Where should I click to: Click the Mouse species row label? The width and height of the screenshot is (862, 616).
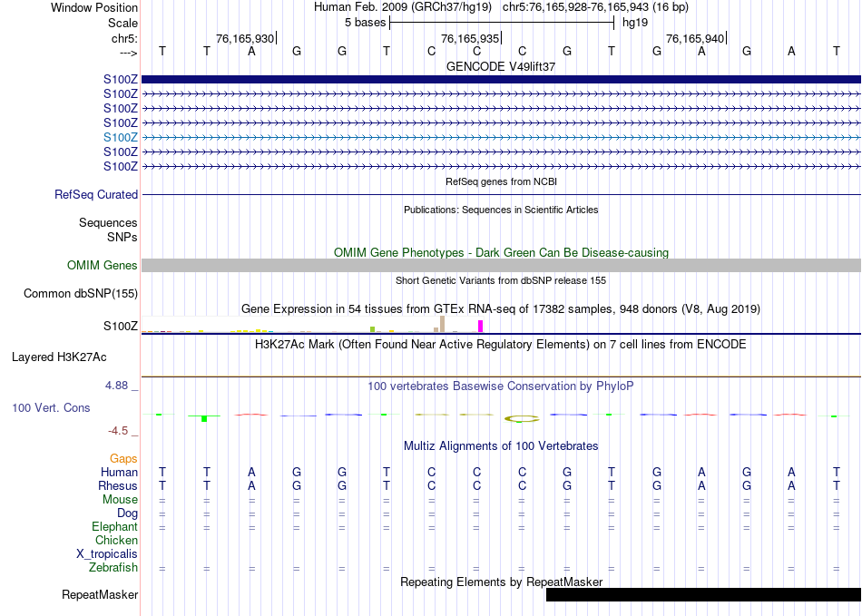coord(120,500)
